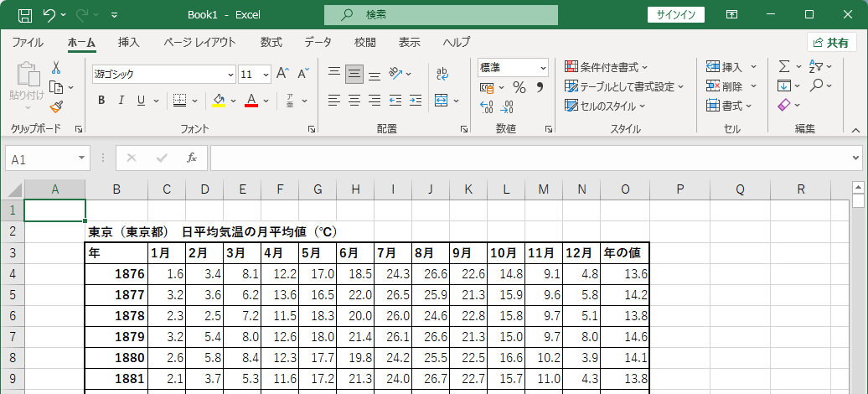Apply comma style
Viewport: 868px width, 394px height.
click(x=540, y=87)
